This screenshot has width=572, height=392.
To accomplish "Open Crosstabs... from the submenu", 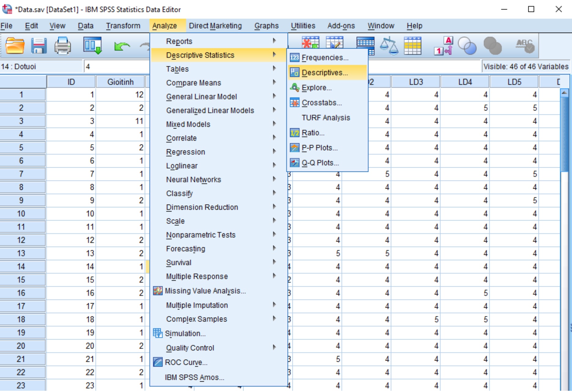I will click(327, 103).
